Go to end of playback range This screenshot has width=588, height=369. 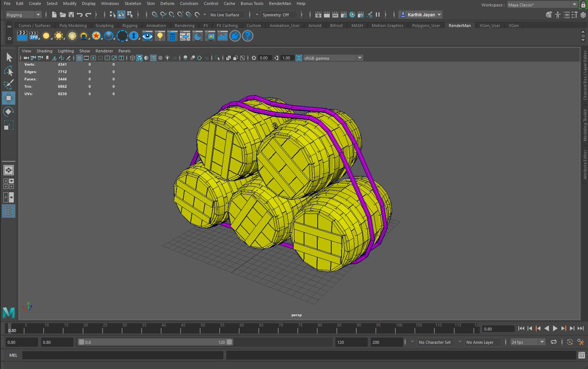[x=580, y=328]
